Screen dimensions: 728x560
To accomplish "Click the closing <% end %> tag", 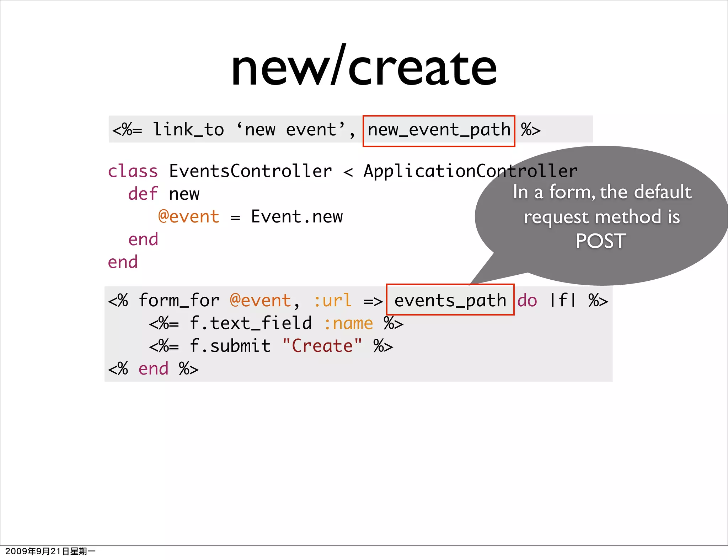I will point(153,369).
